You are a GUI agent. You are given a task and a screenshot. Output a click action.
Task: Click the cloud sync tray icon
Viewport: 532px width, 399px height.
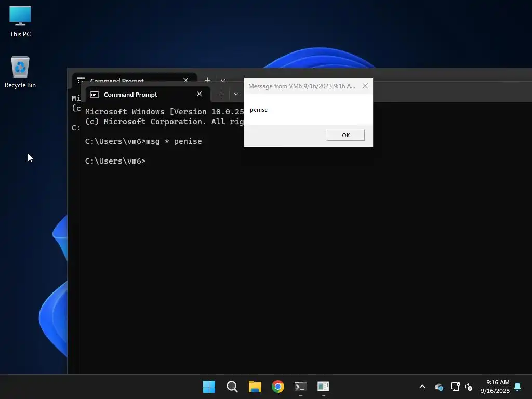click(x=438, y=387)
